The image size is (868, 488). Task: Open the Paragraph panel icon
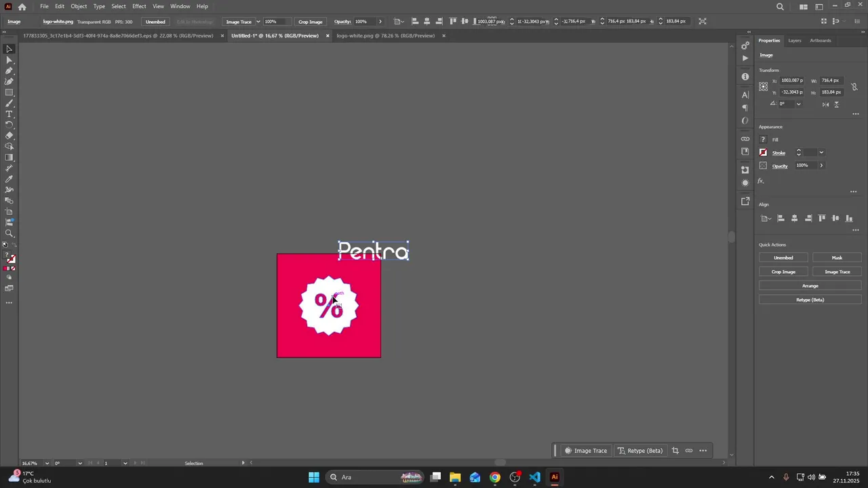tap(745, 108)
